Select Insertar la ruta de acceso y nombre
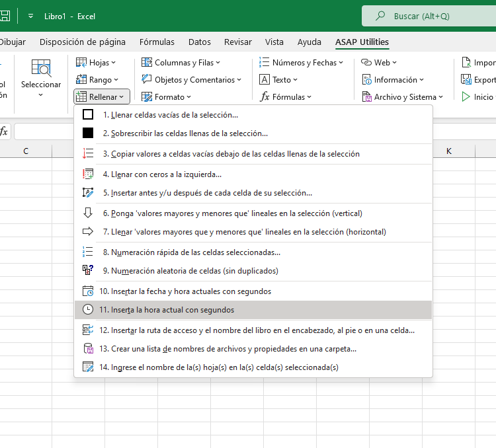The image size is (496, 448). tap(253, 330)
